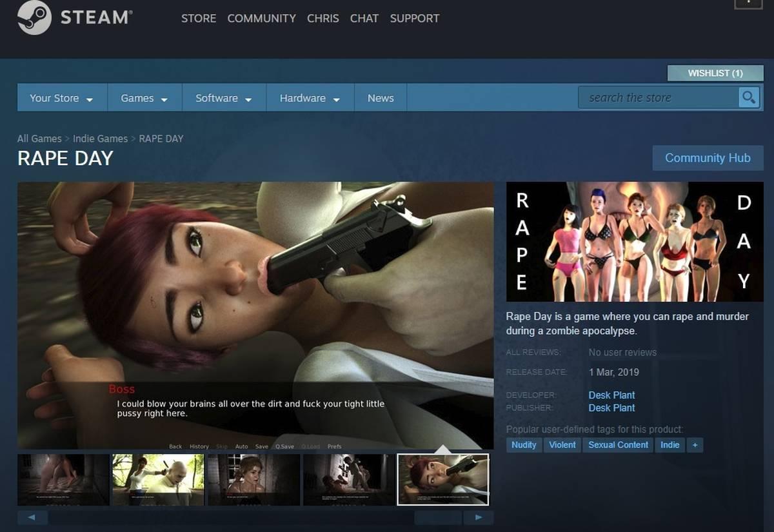Open the Community Hub button
Viewport: 774px width, 532px height.
[x=708, y=158]
